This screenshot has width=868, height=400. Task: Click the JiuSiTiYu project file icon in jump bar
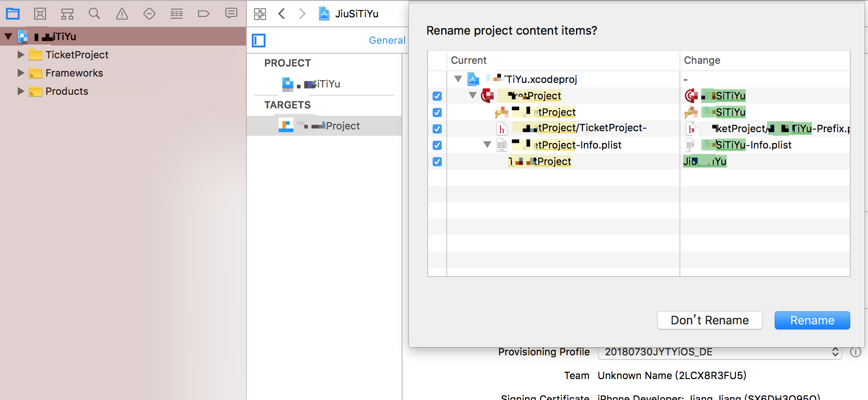click(x=324, y=14)
